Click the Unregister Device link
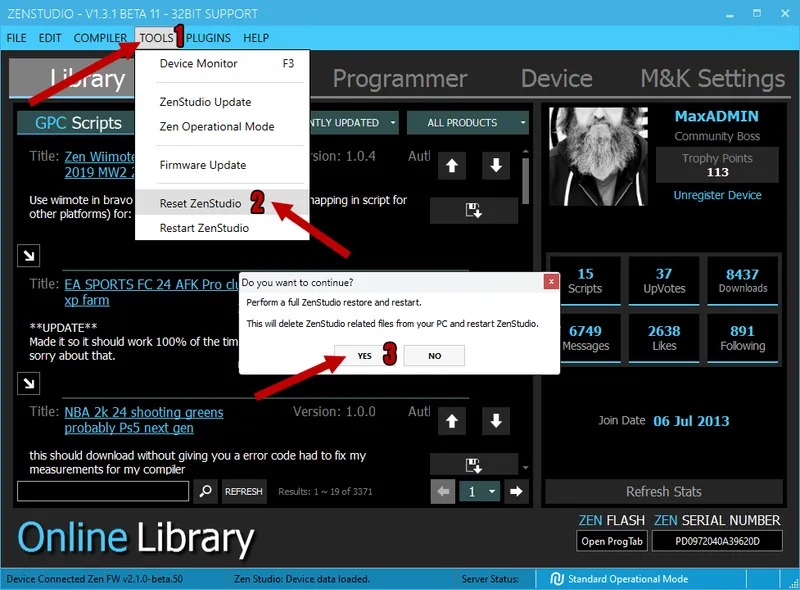The width and height of the screenshot is (800, 590). coord(717,195)
